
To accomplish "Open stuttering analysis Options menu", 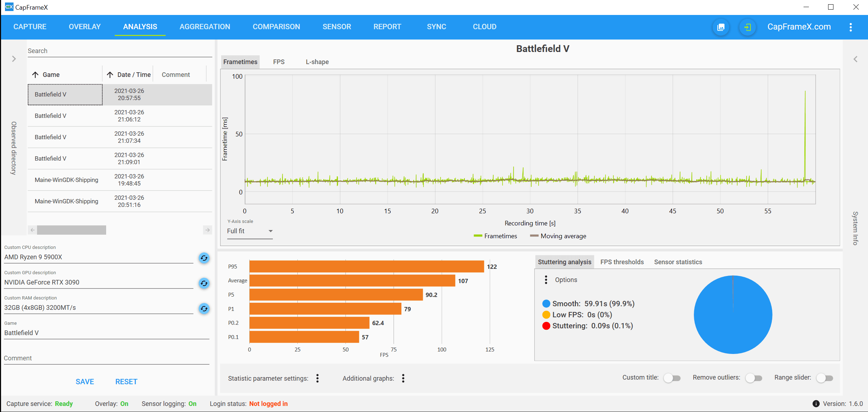I will point(546,280).
